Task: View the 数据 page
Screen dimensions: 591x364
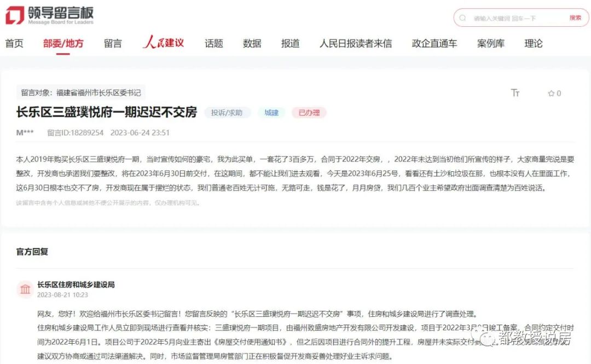Action: 252,43
